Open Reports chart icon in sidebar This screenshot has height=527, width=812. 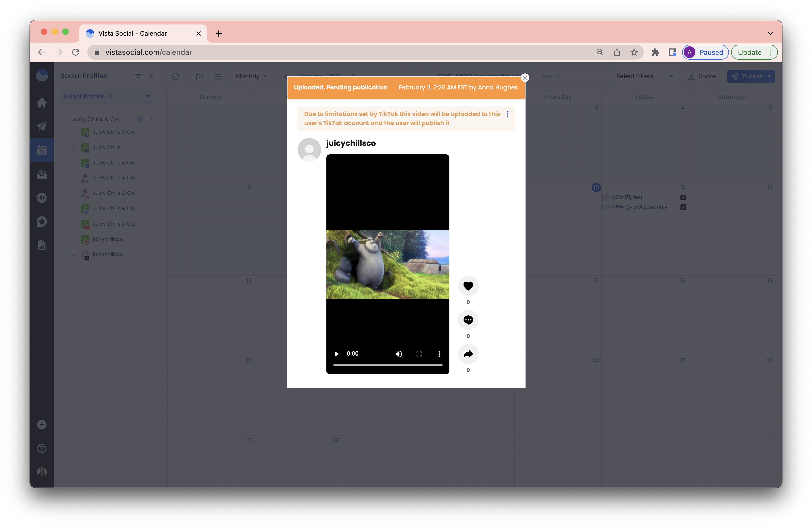coord(42,245)
